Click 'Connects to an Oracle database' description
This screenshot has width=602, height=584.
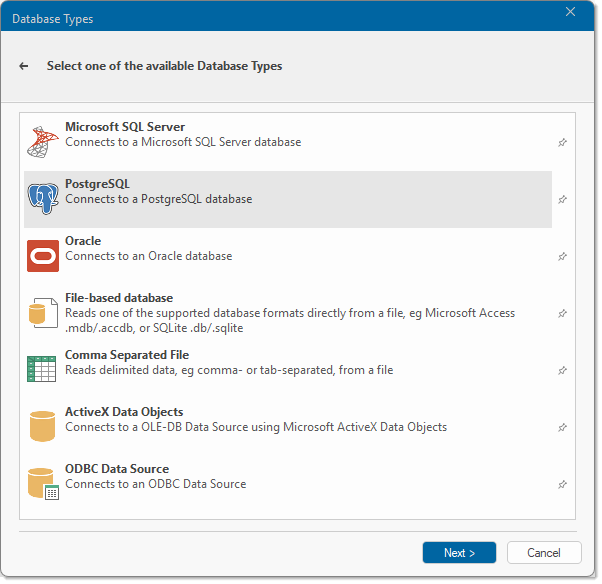(x=149, y=256)
